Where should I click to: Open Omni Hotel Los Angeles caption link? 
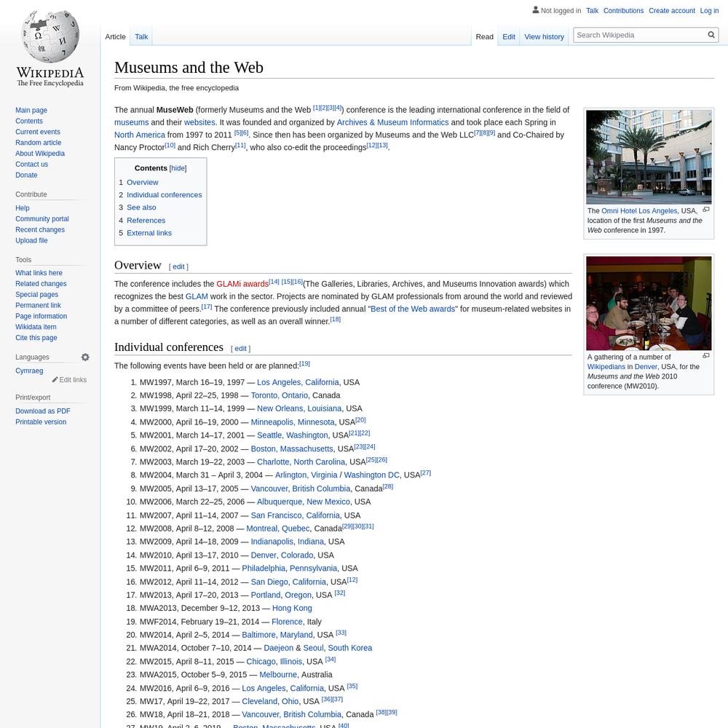click(x=639, y=211)
